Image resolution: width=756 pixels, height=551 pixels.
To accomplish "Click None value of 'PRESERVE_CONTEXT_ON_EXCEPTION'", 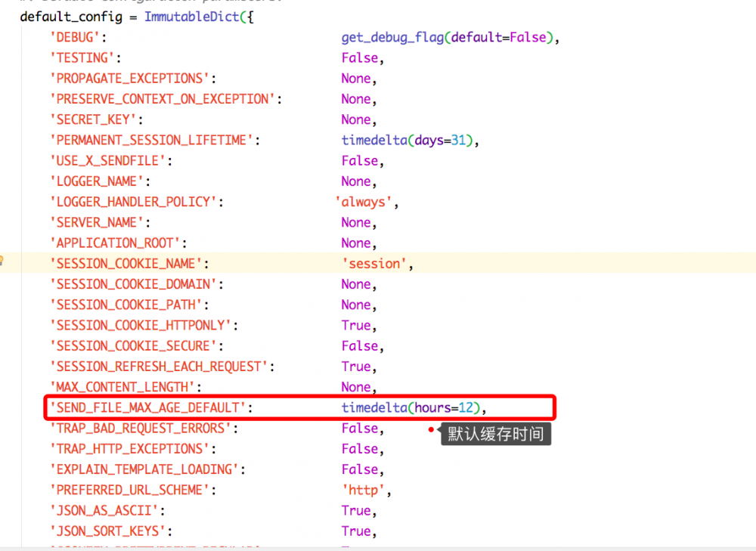I will coord(356,99).
